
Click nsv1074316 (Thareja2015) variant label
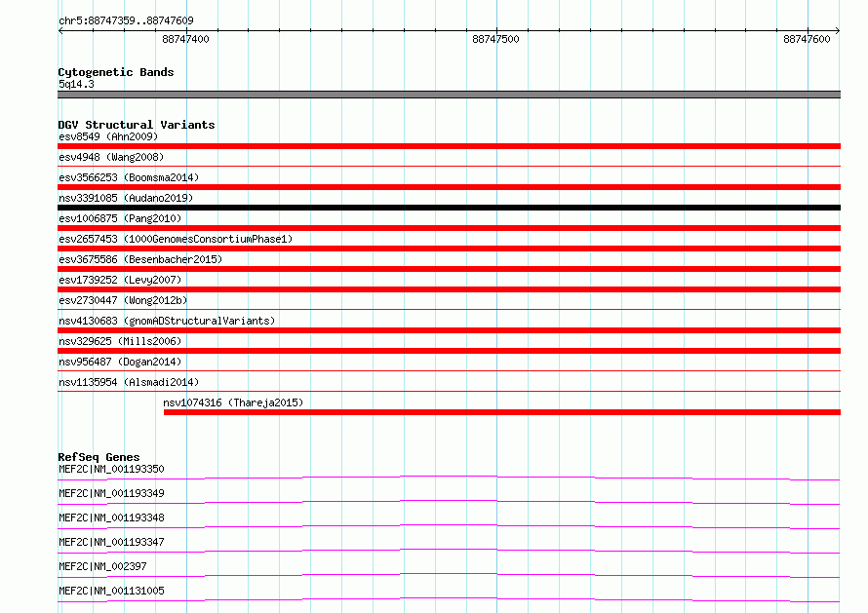[234, 402]
